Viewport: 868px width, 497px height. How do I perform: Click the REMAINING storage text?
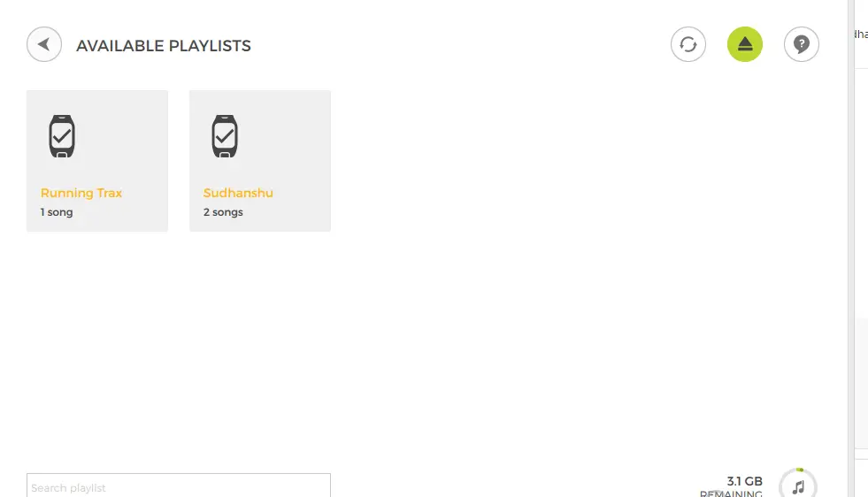click(x=731, y=493)
